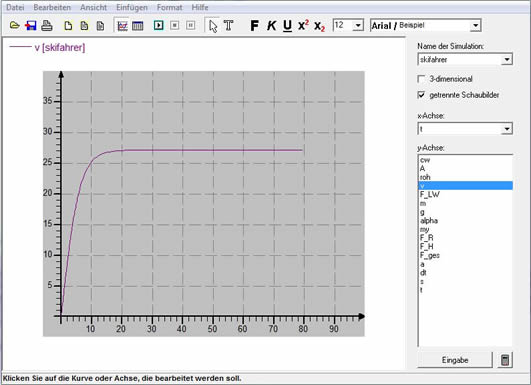
Task: Select g in y-Achse list
Action: point(465,212)
